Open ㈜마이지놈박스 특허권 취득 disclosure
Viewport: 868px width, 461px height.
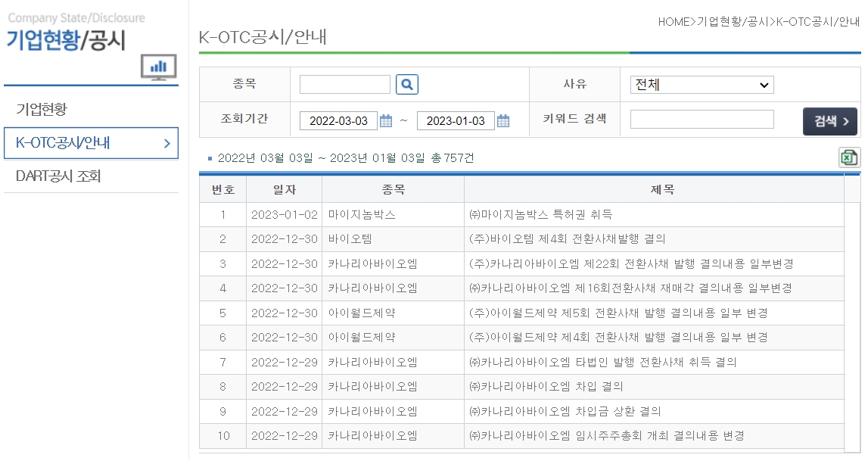point(540,214)
